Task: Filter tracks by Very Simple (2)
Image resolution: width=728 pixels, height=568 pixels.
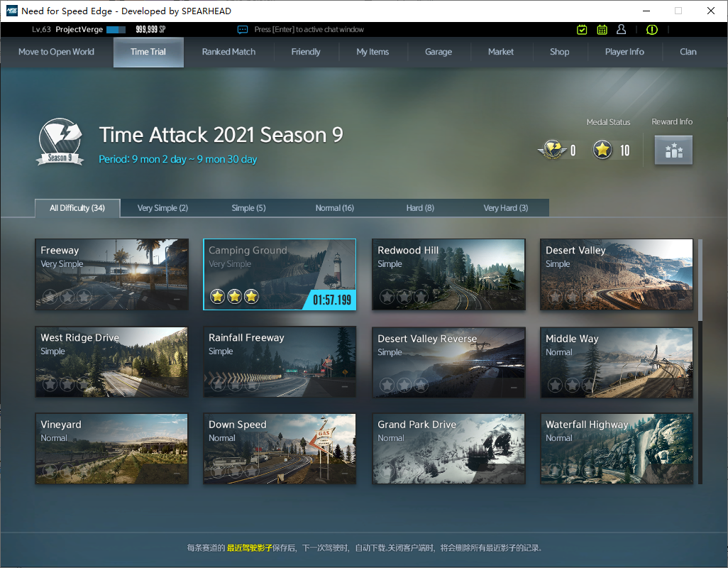Action: (162, 208)
